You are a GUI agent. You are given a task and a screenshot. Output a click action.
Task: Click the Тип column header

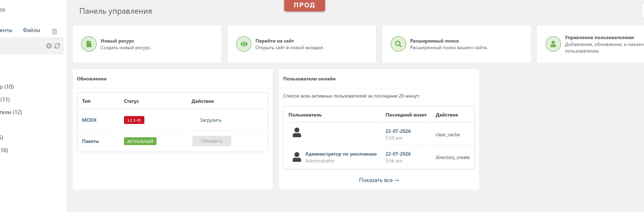click(x=86, y=101)
